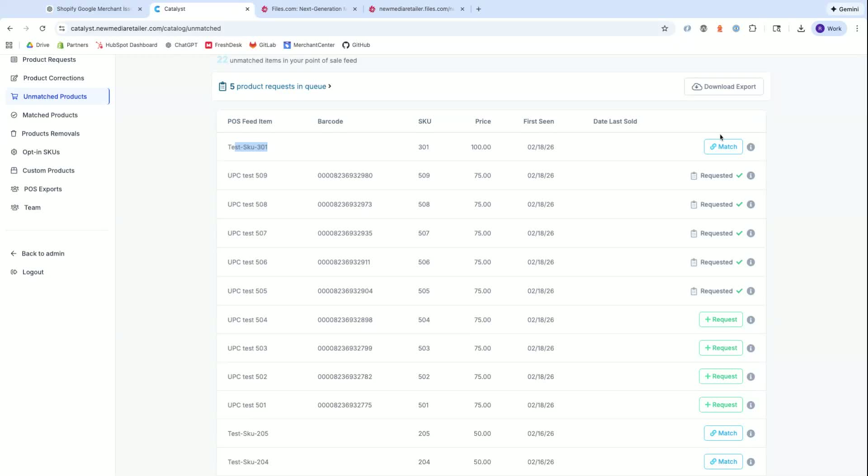Image resolution: width=868 pixels, height=476 pixels.
Task: Open the site information icon in address bar
Action: [x=62, y=28]
